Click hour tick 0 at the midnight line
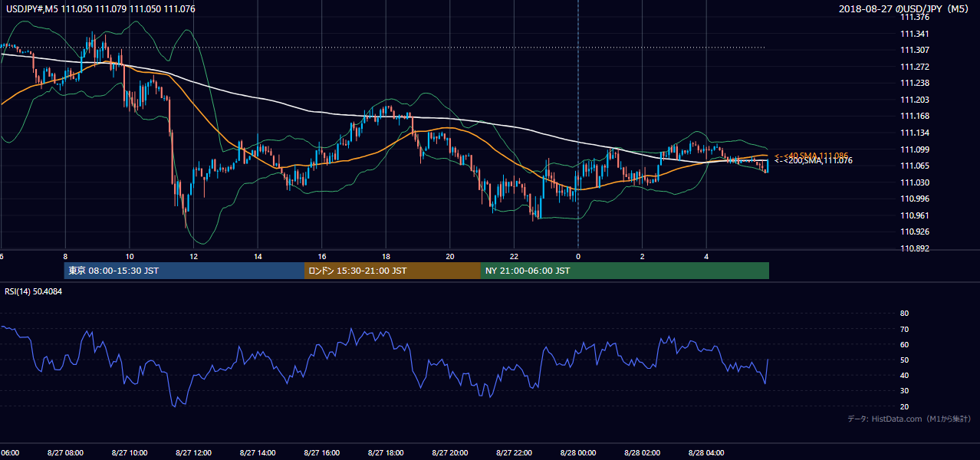The width and height of the screenshot is (980, 460). click(578, 257)
